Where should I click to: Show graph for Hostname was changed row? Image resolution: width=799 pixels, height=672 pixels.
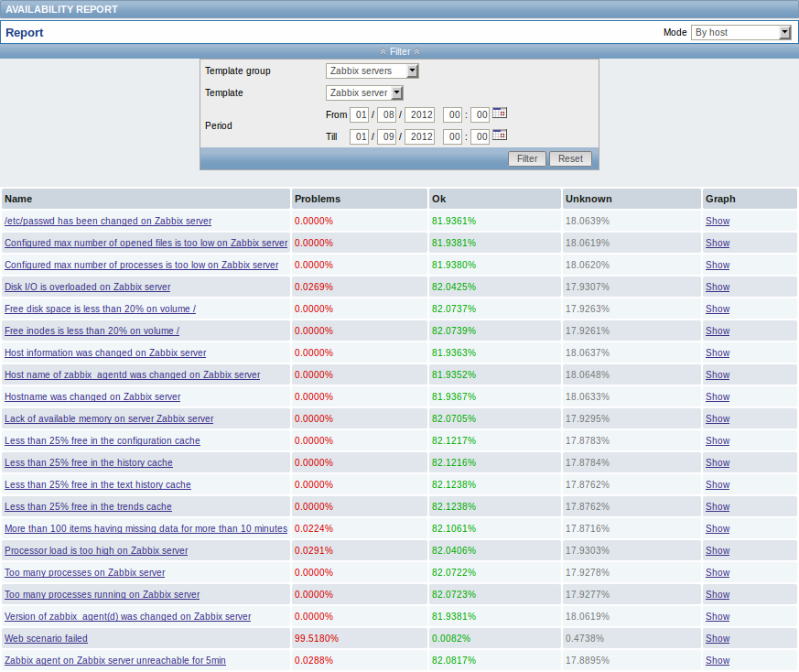[x=718, y=396]
